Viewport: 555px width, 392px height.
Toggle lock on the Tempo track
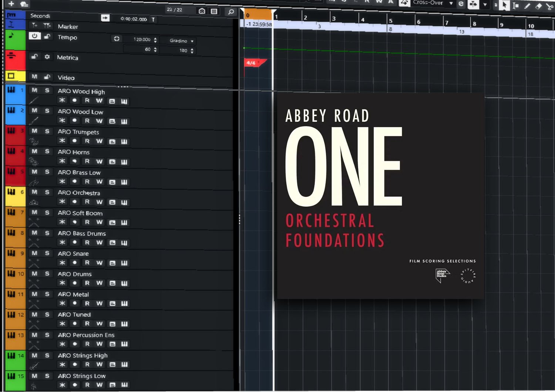(47, 36)
